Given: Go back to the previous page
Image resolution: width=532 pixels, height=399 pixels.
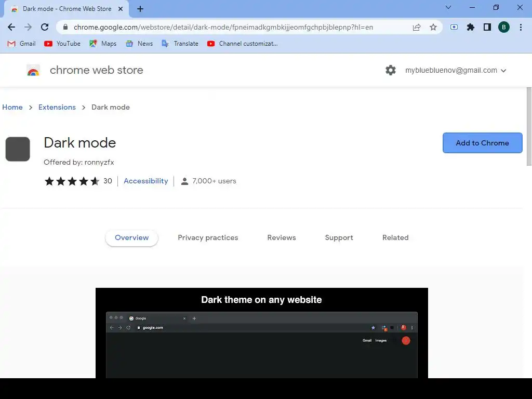Looking at the screenshot, I should pyautogui.click(x=11, y=27).
